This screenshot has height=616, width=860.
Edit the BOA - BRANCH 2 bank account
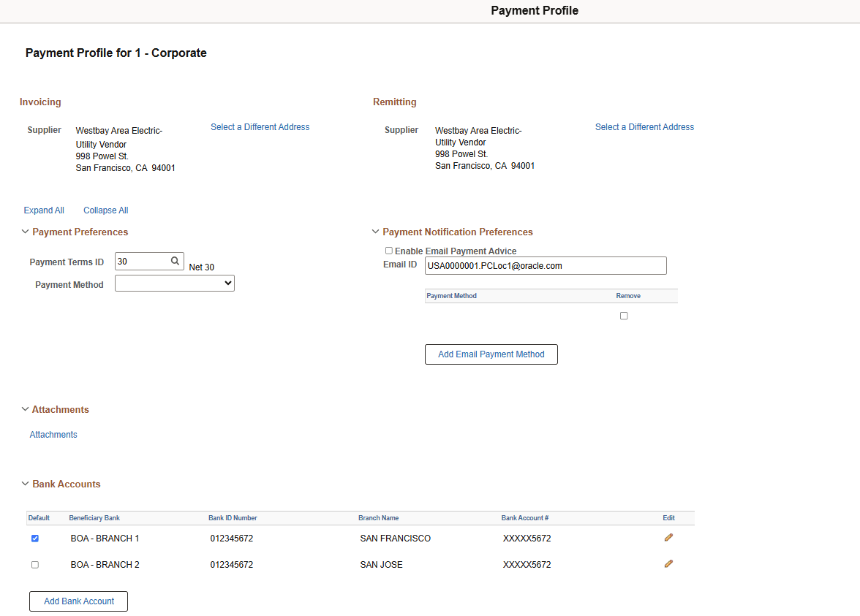pyautogui.click(x=668, y=563)
